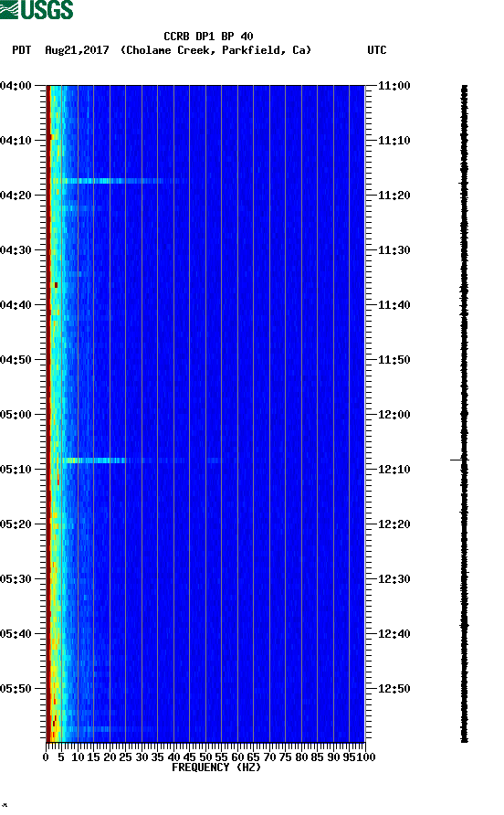Click the '12:40' UTC time label
Viewport: 504px width, 815px height.
point(394,634)
